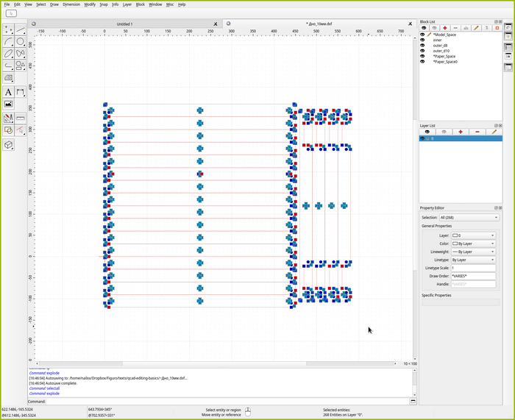Select the *Paper_Space block entry
Image resolution: width=515 pixels, height=420 pixels.
[444, 56]
